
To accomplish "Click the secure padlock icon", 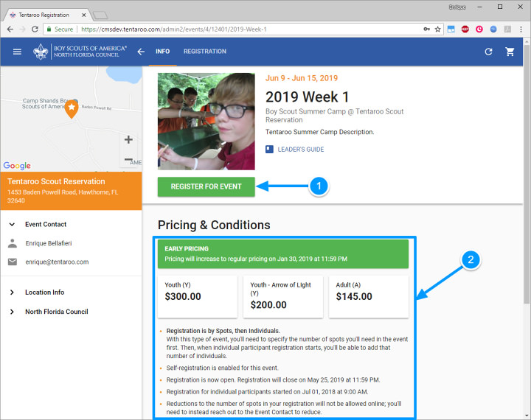I will (x=49, y=29).
